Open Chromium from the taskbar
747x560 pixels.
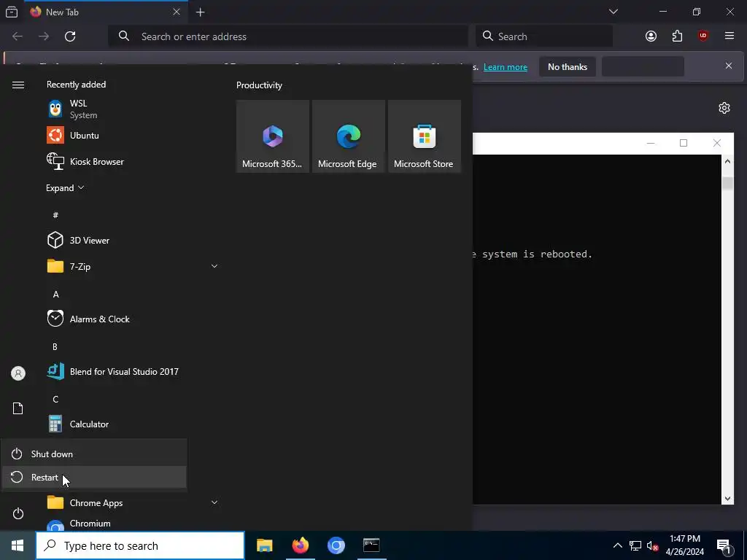tap(336, 545)
